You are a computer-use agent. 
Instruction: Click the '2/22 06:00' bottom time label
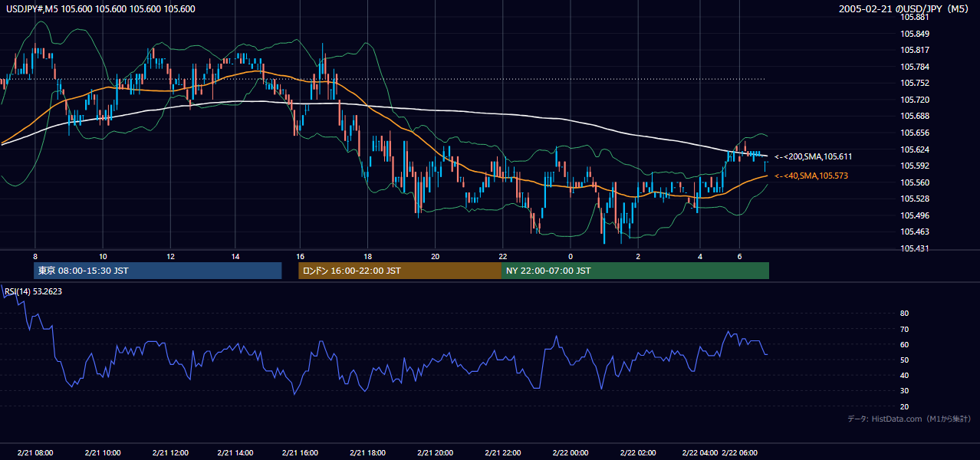(739, 452)
